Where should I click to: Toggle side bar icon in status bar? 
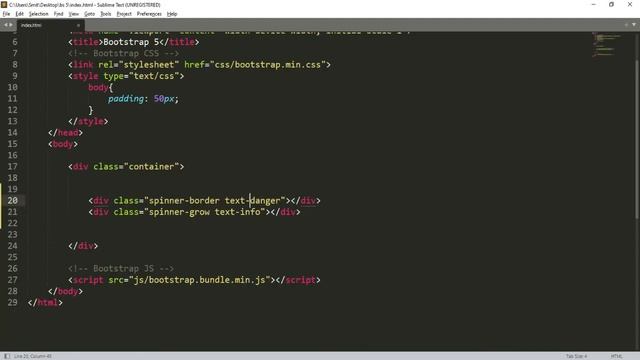pyautogui.click(x=7, y=356)
